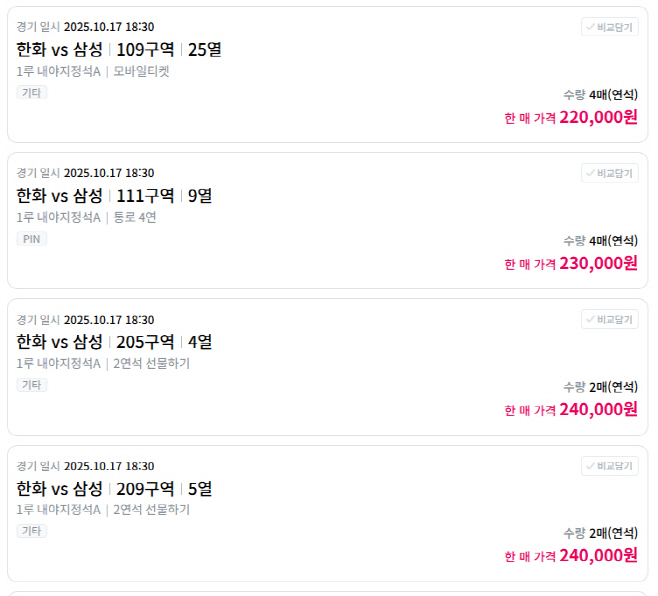The width and height of the screenshot is (658, 596).
Task: Click 통로 4연 seat description
Action: pyautogui.click(x=135, y=217)
